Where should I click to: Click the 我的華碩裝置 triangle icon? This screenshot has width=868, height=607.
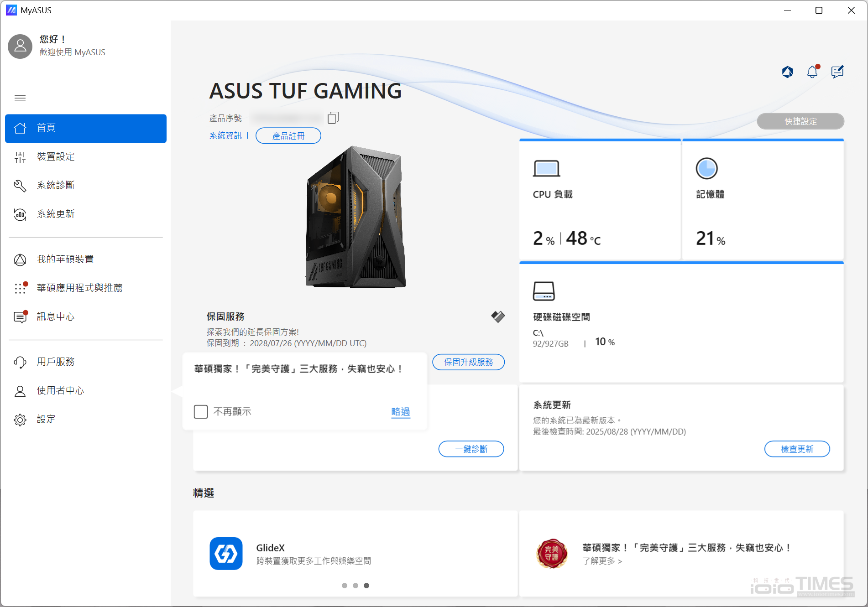click(x=20, y=259)
